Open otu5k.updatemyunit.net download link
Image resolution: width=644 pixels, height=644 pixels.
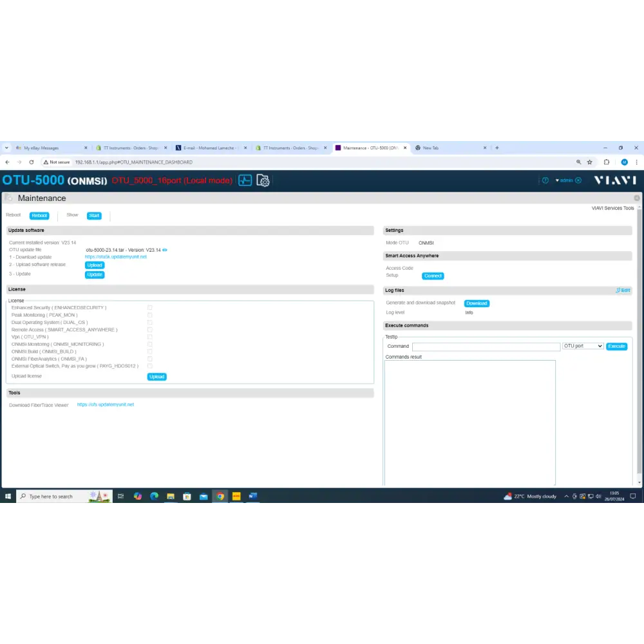(116, 257)
